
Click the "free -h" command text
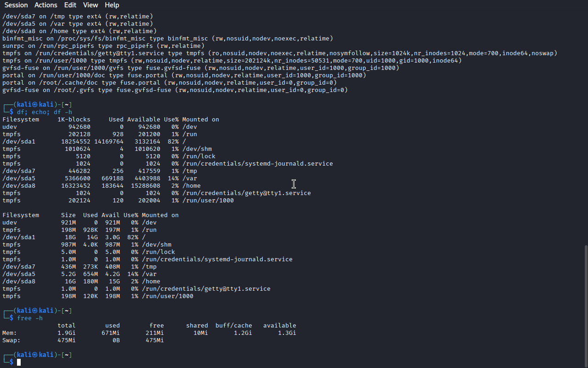point(30,318)
